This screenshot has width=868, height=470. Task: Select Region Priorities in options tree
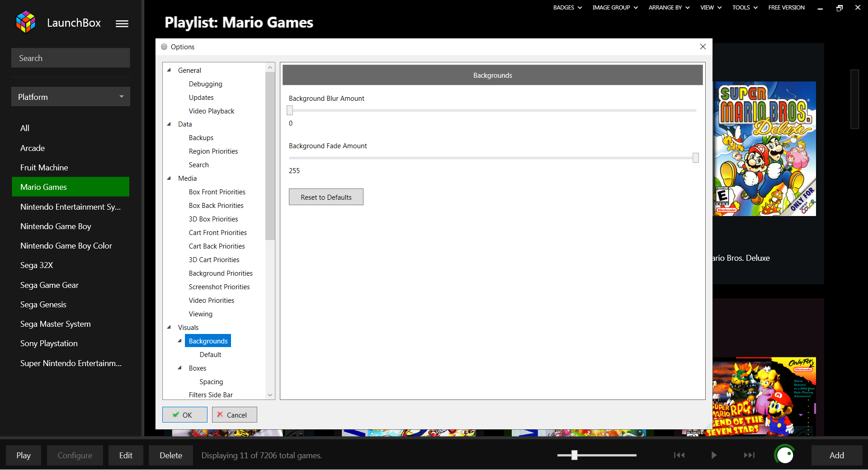pos(213,151)
